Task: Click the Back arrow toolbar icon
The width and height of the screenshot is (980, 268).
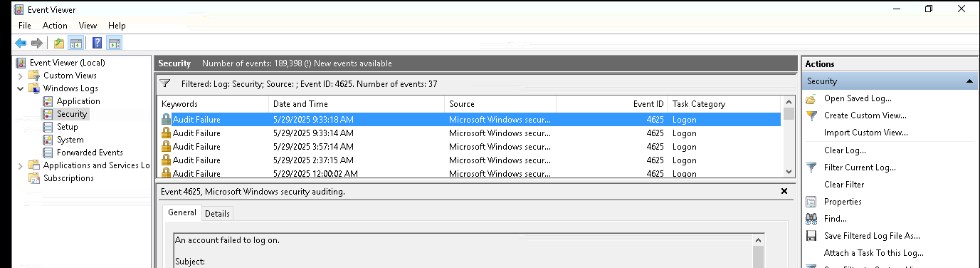Action: click(21, 43)
